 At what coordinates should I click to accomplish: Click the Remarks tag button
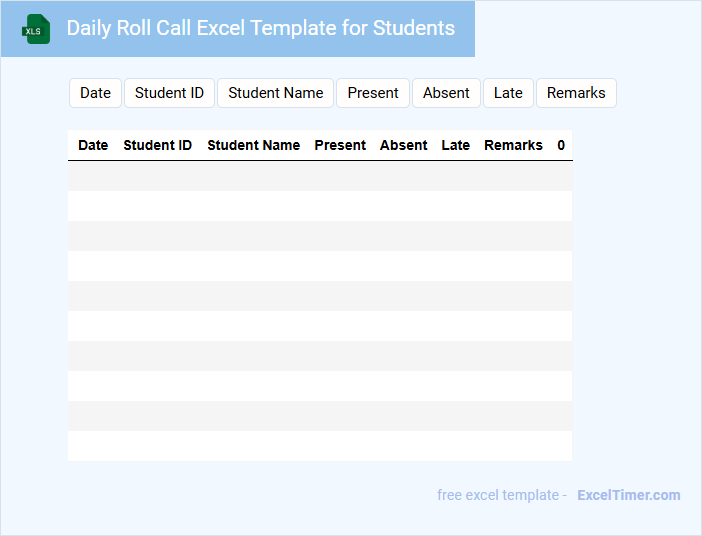pyautogui.click(x=576, y=93)
